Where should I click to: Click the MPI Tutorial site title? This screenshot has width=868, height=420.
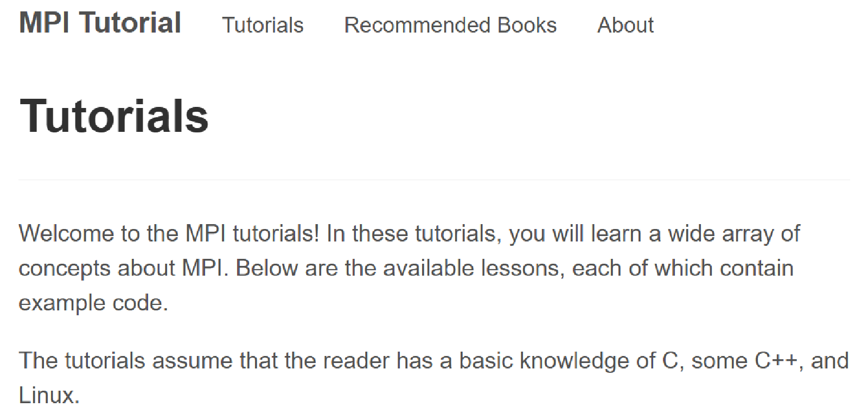(x=100, y=23)
